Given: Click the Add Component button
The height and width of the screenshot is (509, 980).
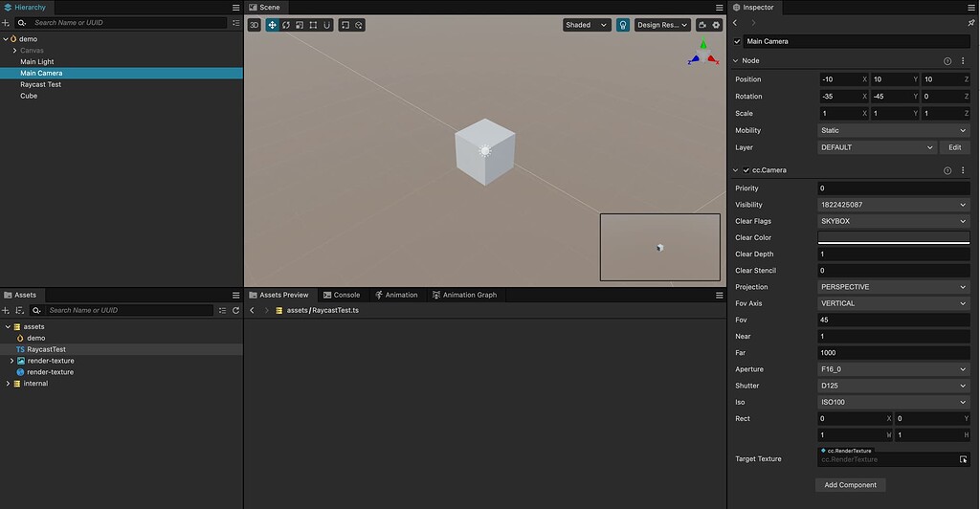Looking at the screenshot, I should pyautogui.click(x=850, y=485).
